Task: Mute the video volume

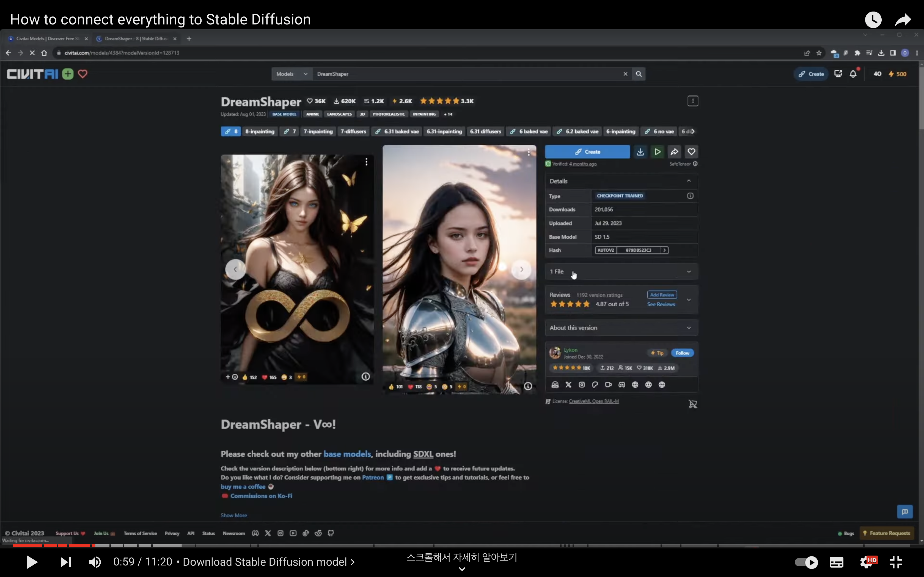Action: pyautogui.click(x=95, y=562)
